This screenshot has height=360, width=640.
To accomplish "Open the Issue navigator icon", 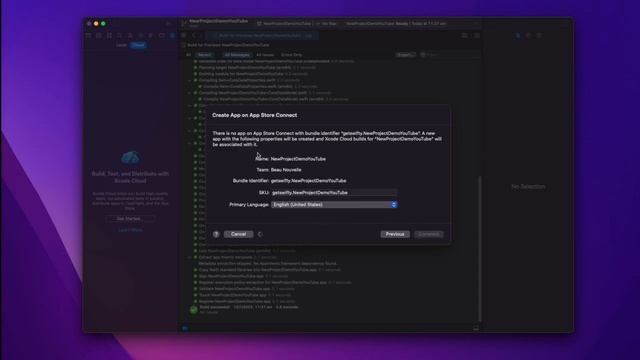I will click(x=130, y=36).
